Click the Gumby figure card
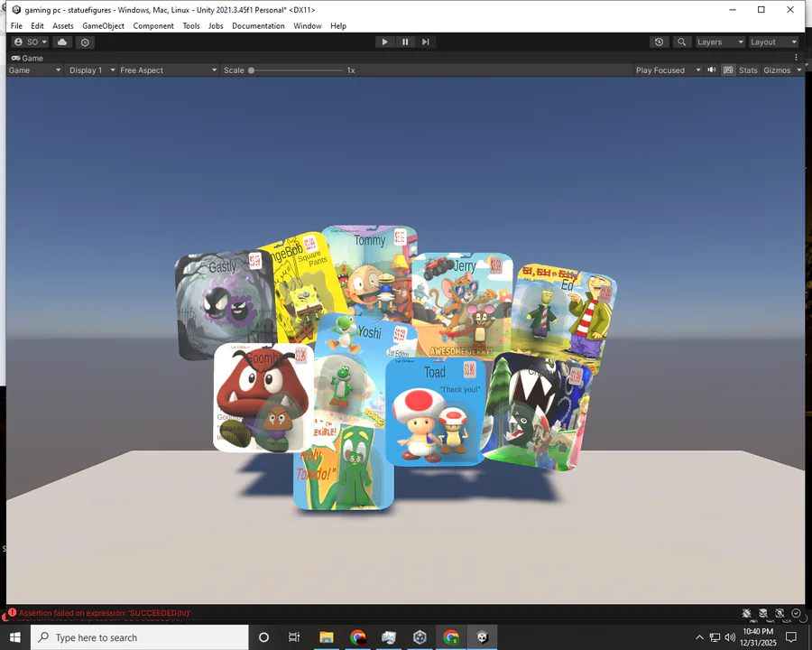The image size is (812, 650). (x=344, y=467)
